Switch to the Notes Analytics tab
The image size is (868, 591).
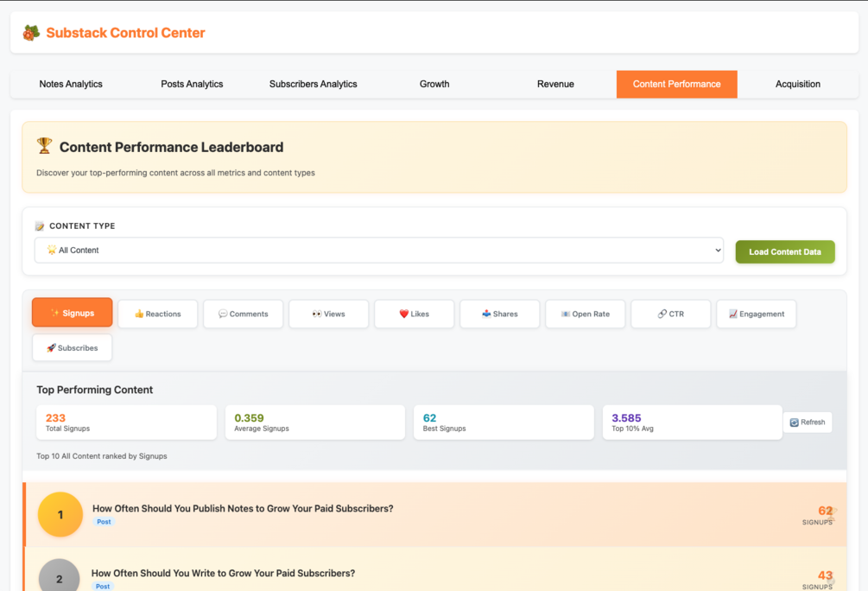click(71, 84)
